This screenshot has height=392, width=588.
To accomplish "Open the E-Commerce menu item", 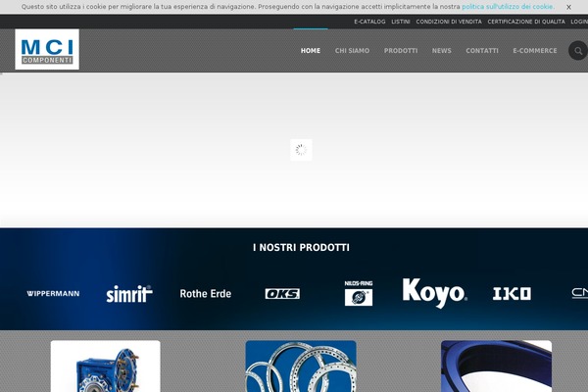I will point(535,51).
